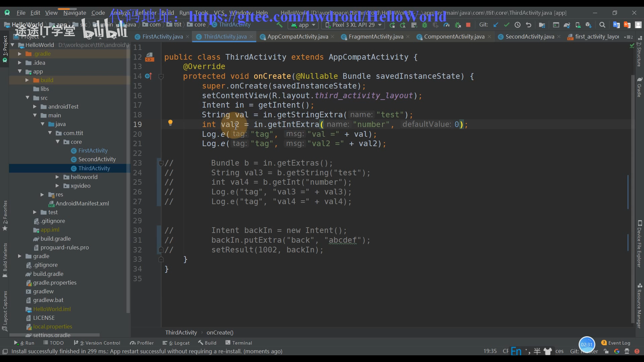The image size is (644, 362).
Task: Click the project tree horizontal scrollbar
Action: [x=54, y=335]
